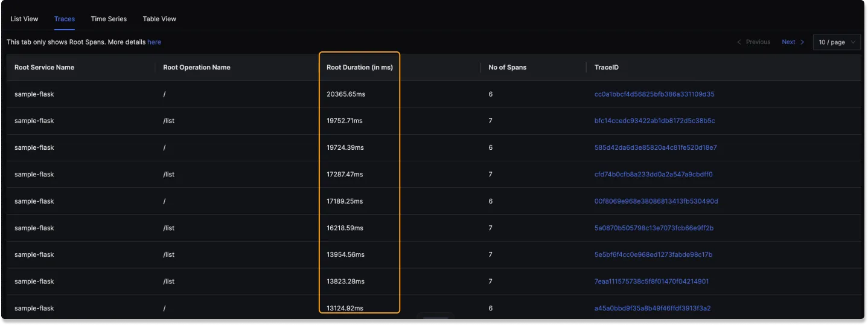Click the 19724.39ms duration cell
This screenshot has height=325, width=868.
[x=346, y=147]
